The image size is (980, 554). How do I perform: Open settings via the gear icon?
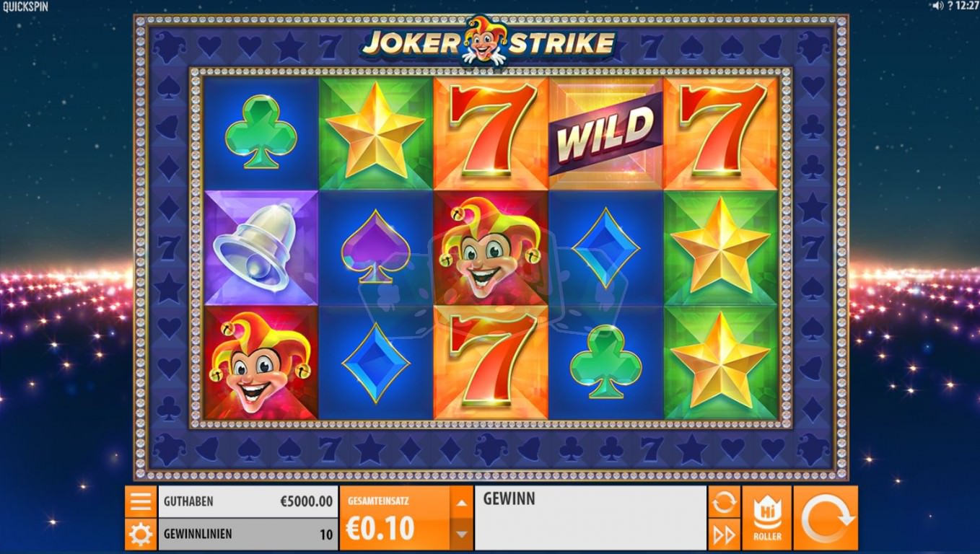[x=141, y=535]
